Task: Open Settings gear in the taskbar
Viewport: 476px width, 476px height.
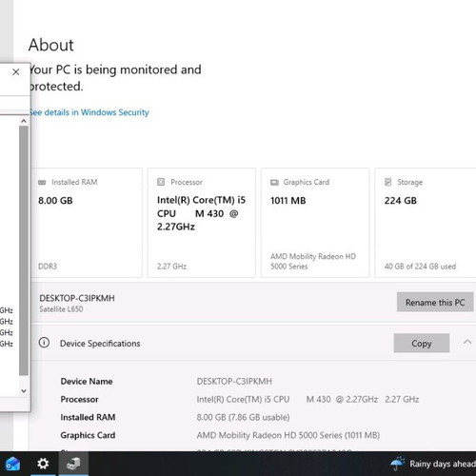Action: coord(43,464)
